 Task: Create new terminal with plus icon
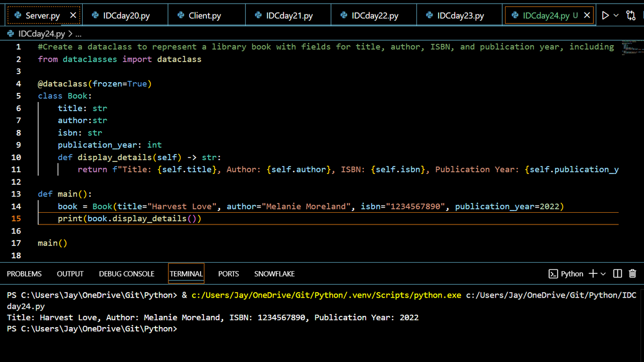pos(592,274)
